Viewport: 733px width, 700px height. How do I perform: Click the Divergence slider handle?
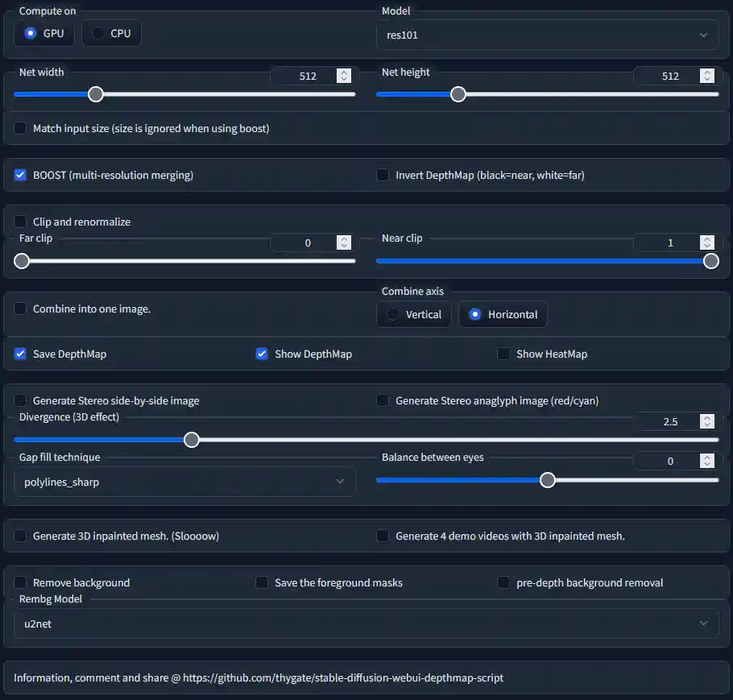click(x=191, y=440)
